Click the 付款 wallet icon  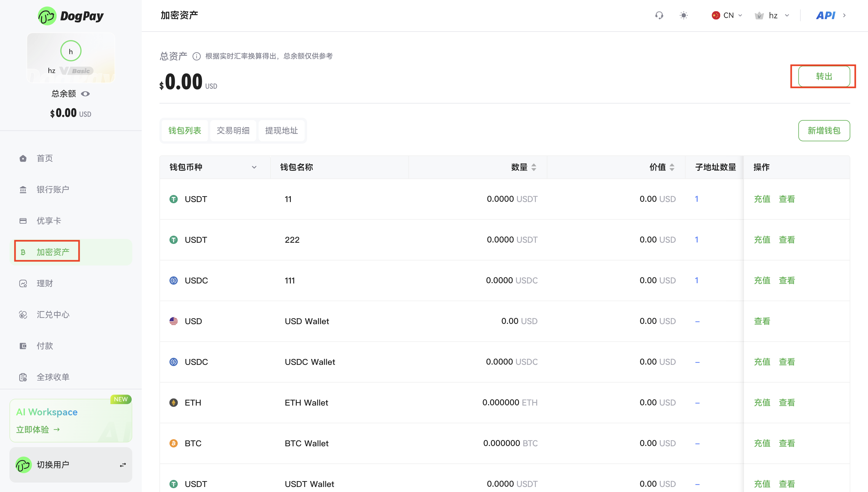[x=23, y=346]
